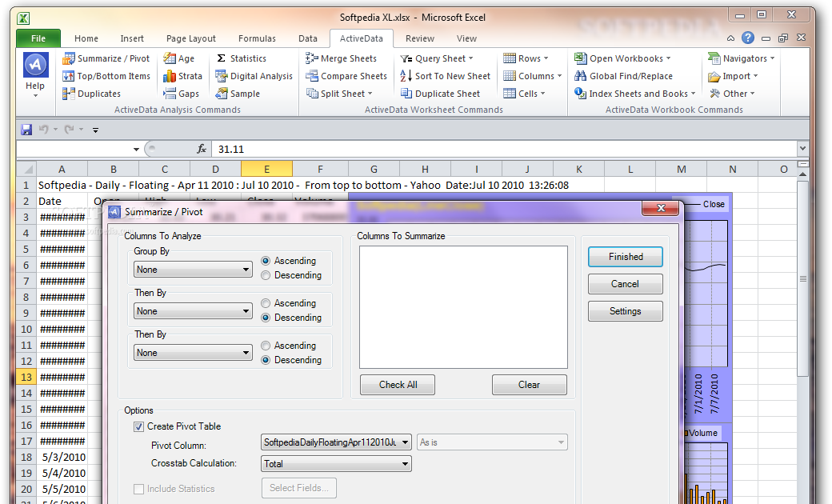Redo the last action

tap(69, 129)
